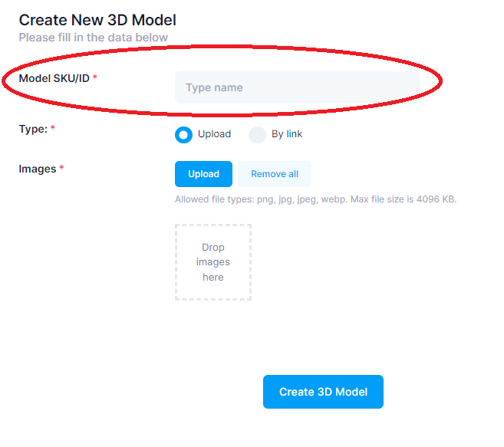504x447 pixels.
Task: Click the Model SKU/ID text input field
Action: (x=296, y=87)
